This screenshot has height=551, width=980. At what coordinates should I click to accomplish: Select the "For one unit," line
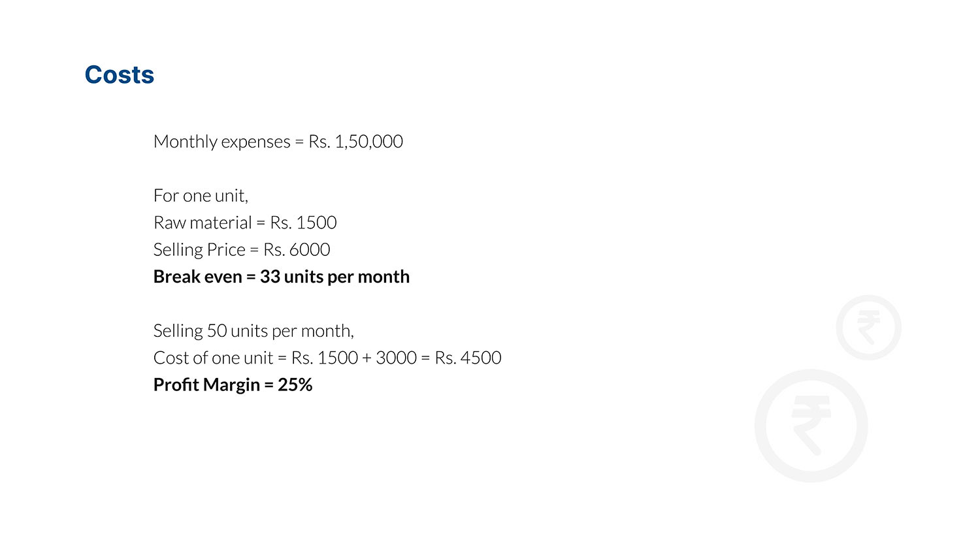coord(201,196)
